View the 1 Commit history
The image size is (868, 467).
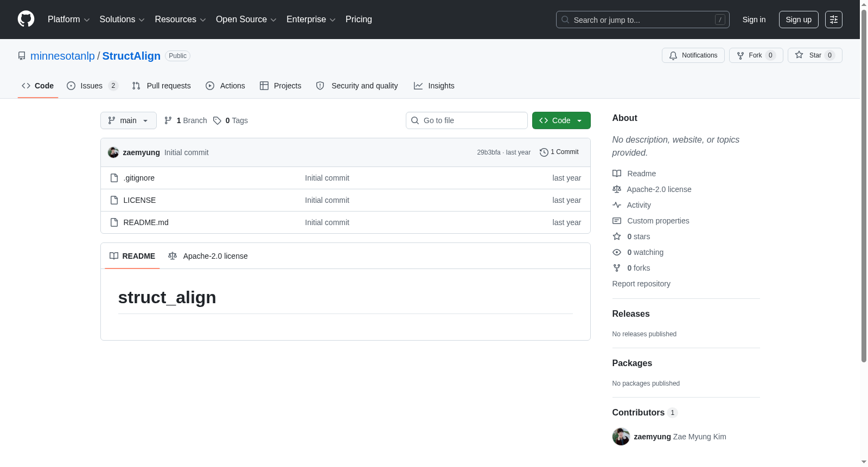559,152
